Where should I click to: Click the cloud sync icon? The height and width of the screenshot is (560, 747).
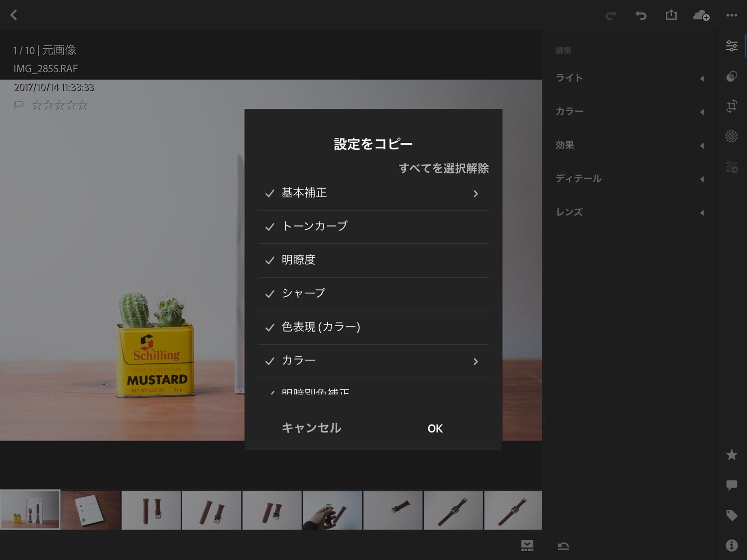[x=701, y=15]
